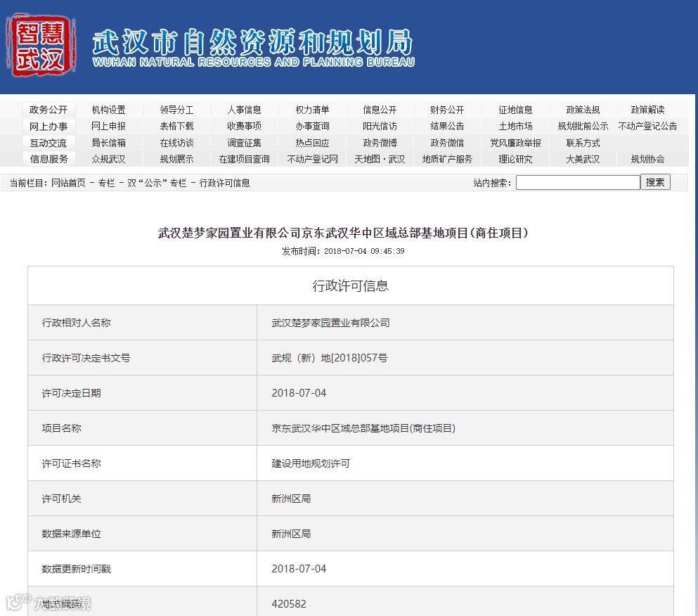This screenshot has width=698, height=616.
Task: Open 天地图·武汉 link
Action: [380, 159]
